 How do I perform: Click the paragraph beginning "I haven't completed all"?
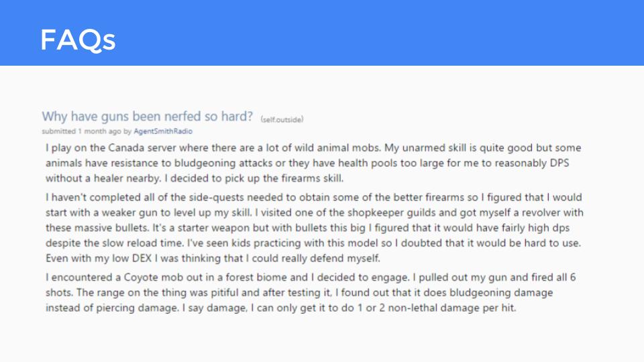pos(315,228)
